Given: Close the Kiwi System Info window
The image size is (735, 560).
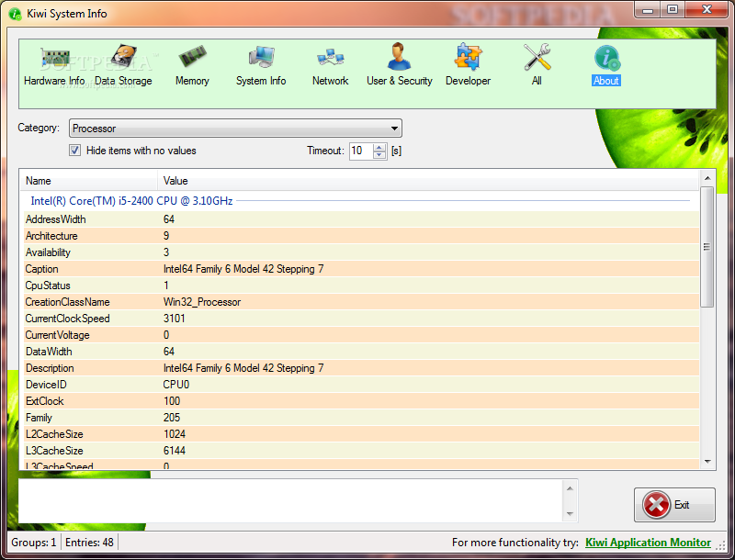Looking at the screenshot, I should tap(707, 10).
